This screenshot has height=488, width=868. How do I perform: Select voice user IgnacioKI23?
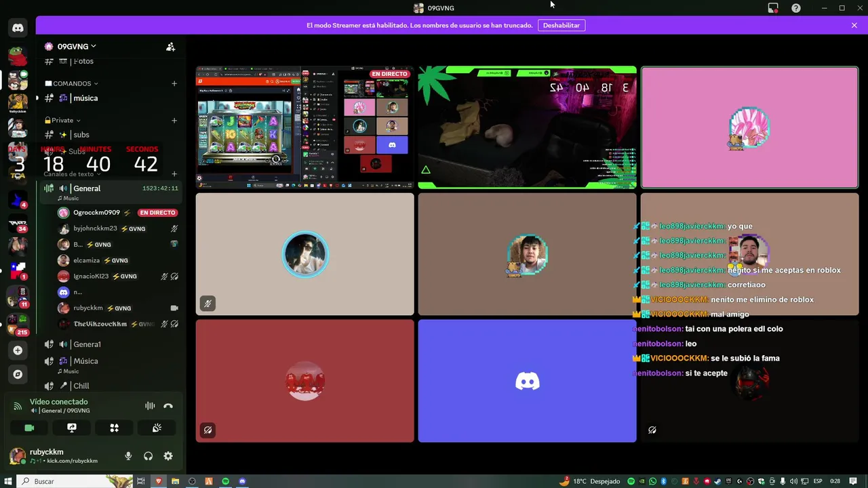coord(117,277)
